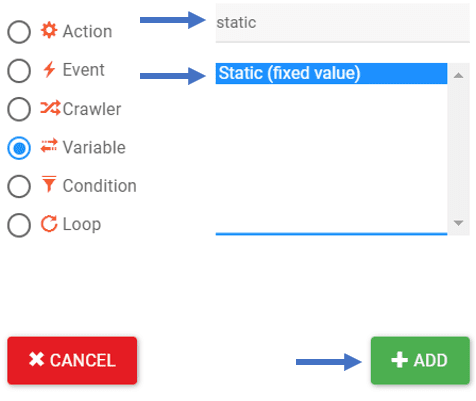Click the funnel Condition icon

[x=49, y=184]
